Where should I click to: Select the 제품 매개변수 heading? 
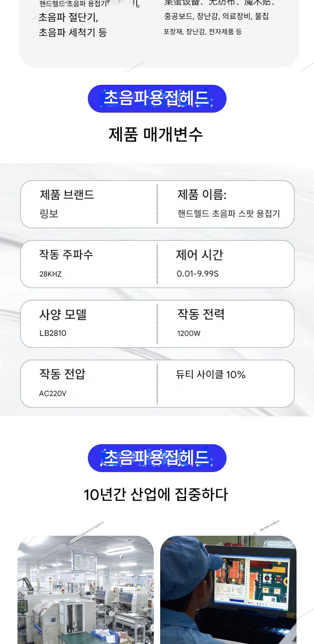click(x=156, y=134)
